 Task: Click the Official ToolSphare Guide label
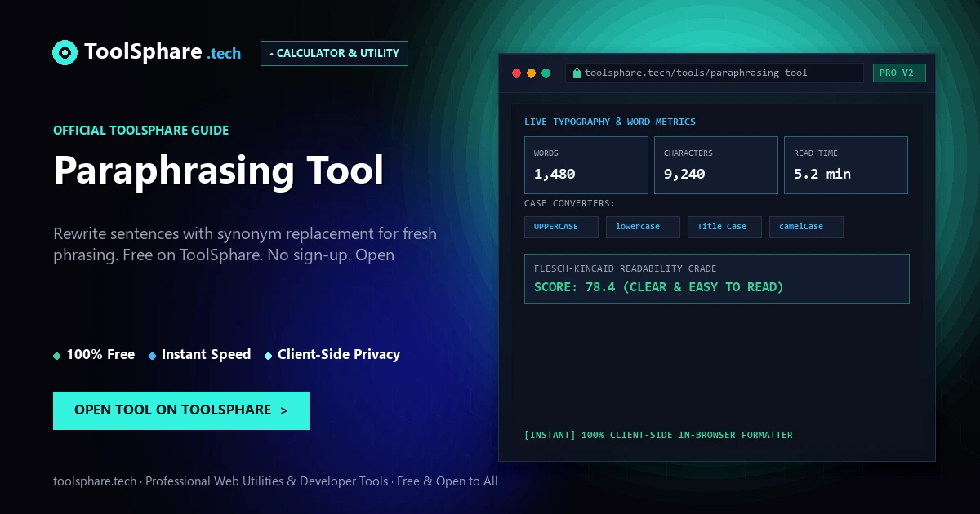[141, 131]
